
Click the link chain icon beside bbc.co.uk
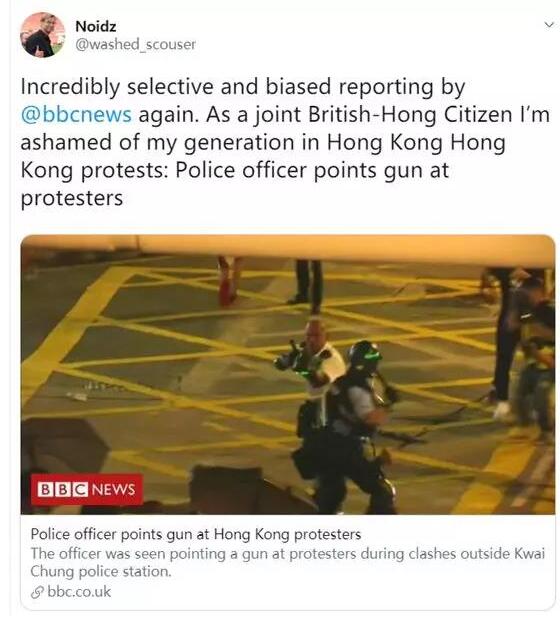coord(37,592)
